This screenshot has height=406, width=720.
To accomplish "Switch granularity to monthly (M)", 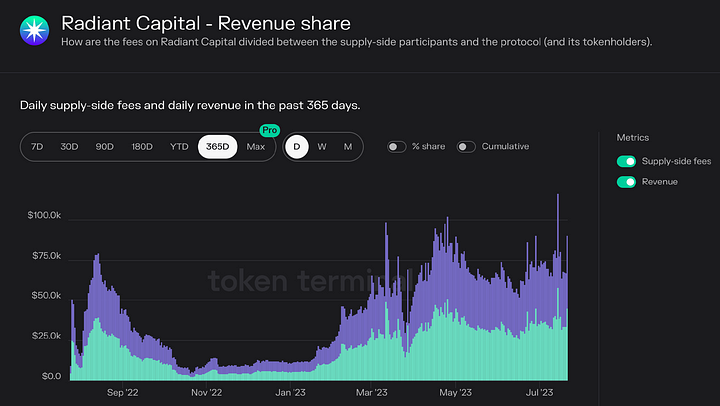I will (347, 147).
